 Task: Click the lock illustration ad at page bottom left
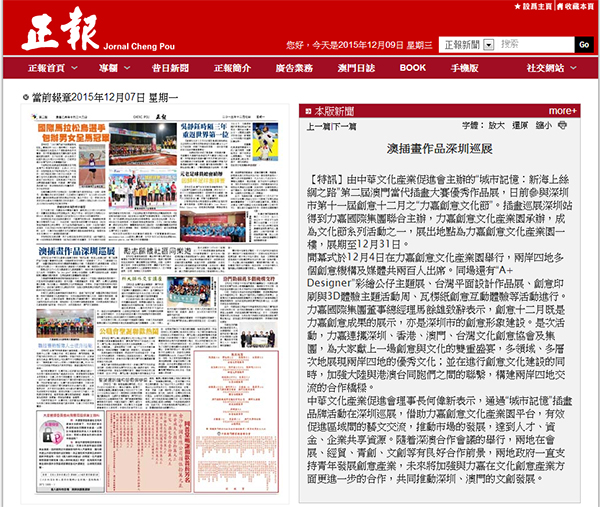52,432
